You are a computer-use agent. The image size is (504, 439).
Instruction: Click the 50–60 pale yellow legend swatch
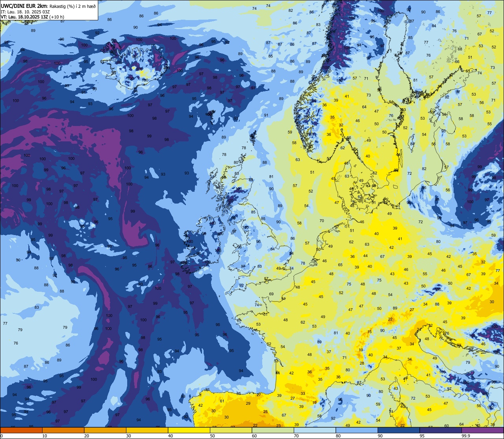point(231,430)
